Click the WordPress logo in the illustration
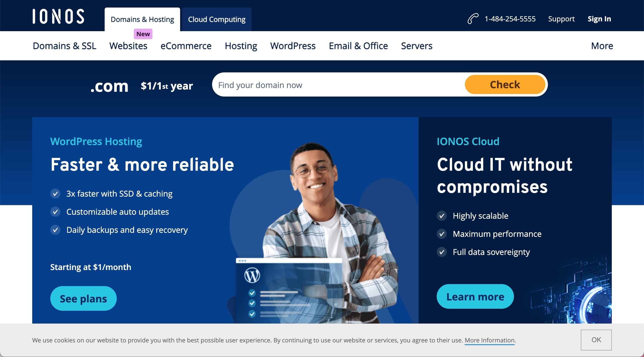This screenshot has width=644, height=357. 252,275
